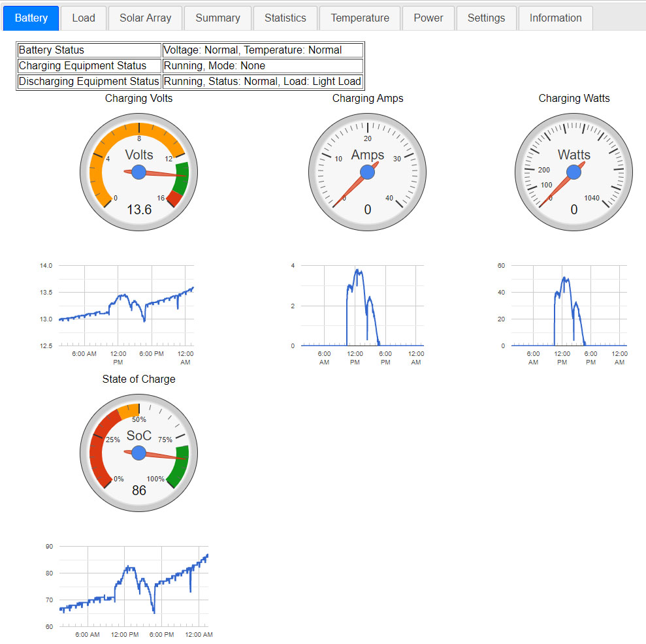646x644 pixels.
Task: Click the State of Charge gauge
Action: 139,453
